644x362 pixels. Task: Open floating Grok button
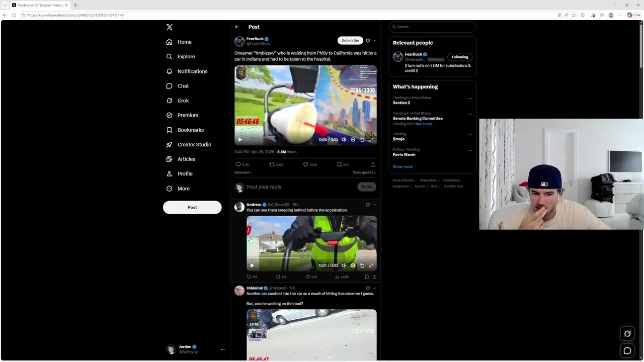pyautogui.click(x=627, y=334)
